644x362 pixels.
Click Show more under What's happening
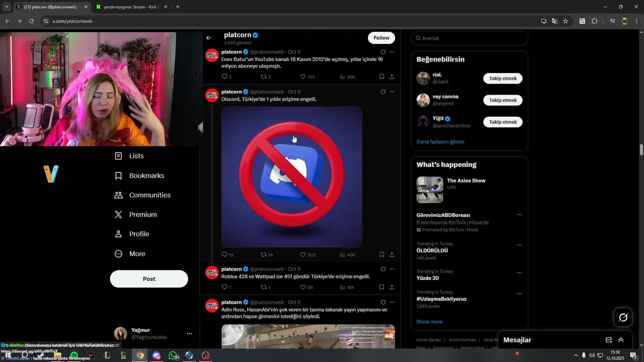[430, 322]
